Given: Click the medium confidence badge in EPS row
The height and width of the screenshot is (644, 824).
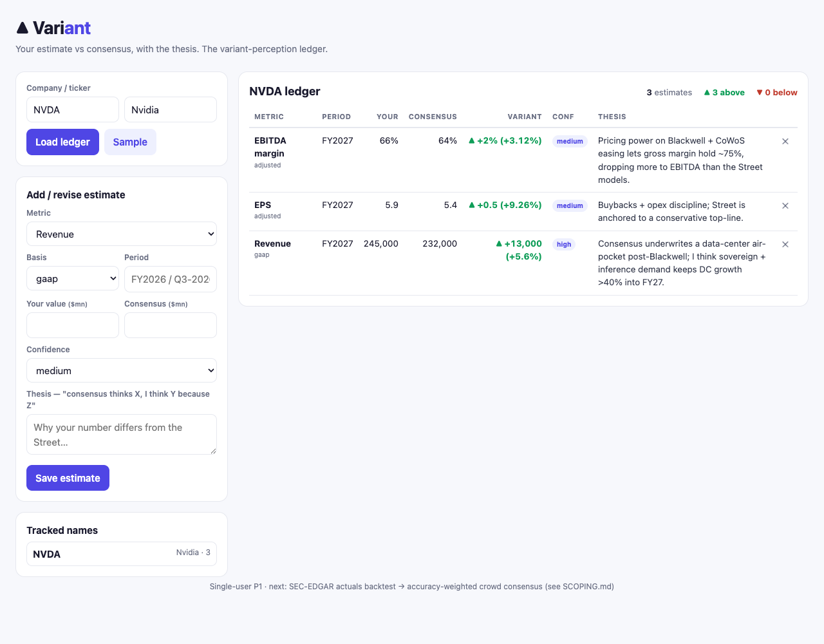Looking at the screenshot, I should pyautogui.click(x=570, y=205).
